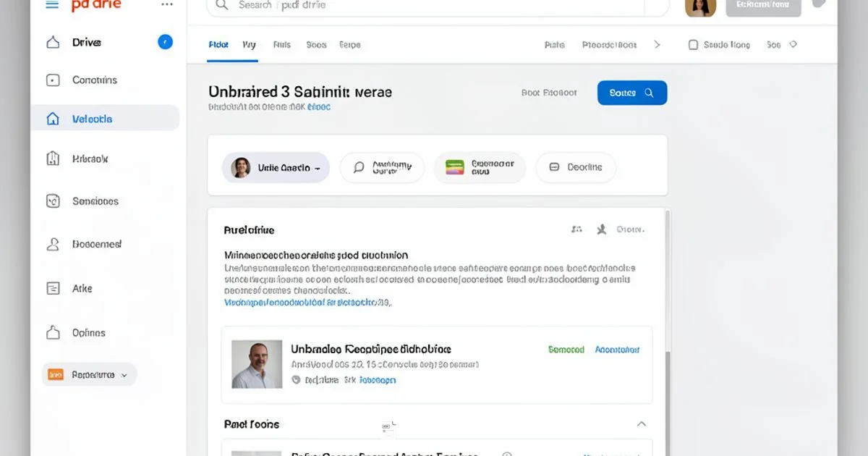Image resolution: width=868 pixels, height=456 pixels.
Task: Select the first underlined tab in the tab bar
Action: (218, 45)
